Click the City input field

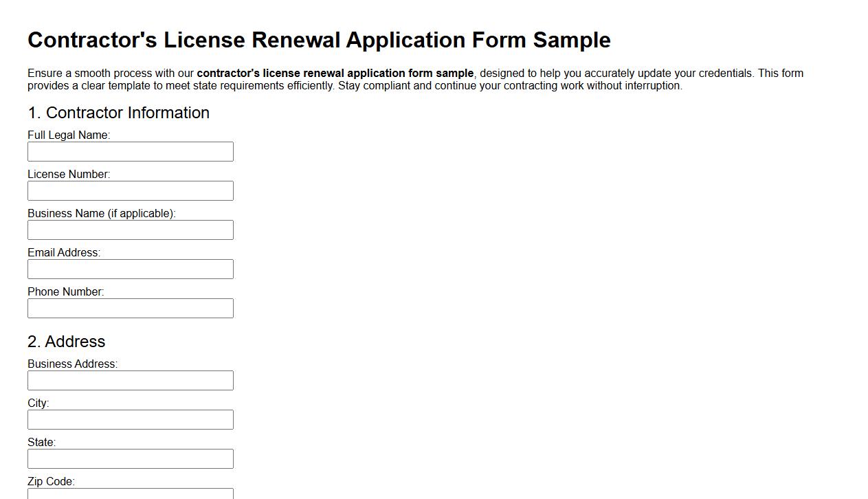(x=130, y=419)
